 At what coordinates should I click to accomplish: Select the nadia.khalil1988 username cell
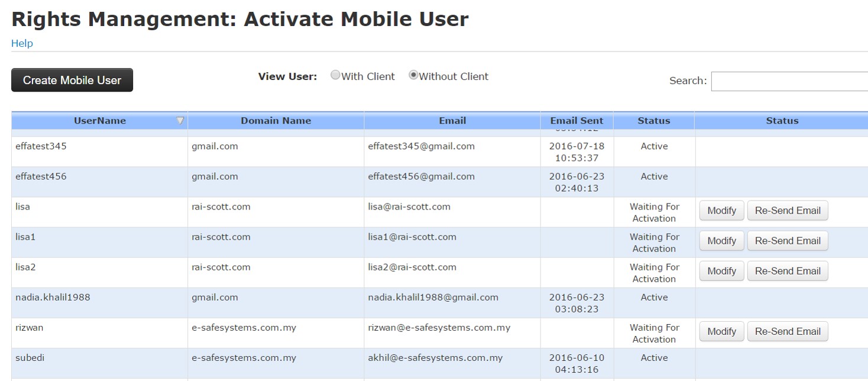[53, 298]
